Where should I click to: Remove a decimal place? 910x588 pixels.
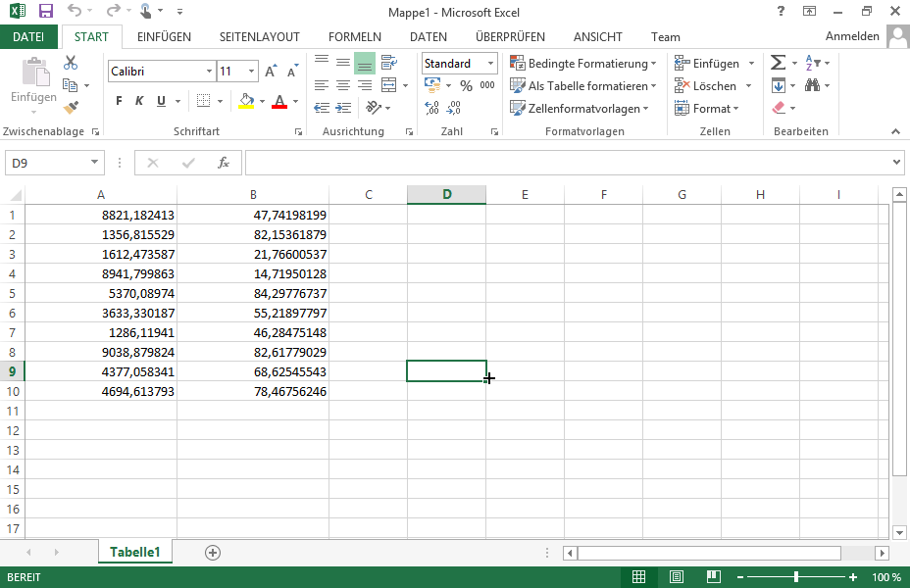pyautogui.click(x=454, y=107)
